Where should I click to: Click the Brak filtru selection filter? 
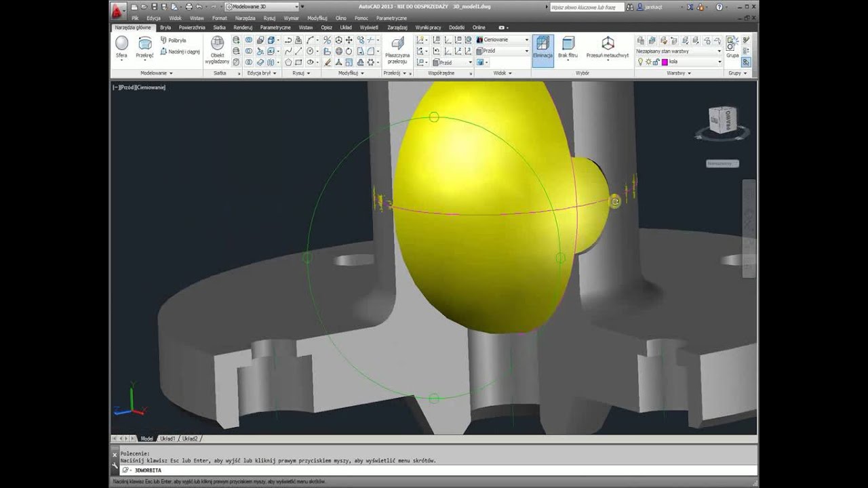click(x=568, y=47)
